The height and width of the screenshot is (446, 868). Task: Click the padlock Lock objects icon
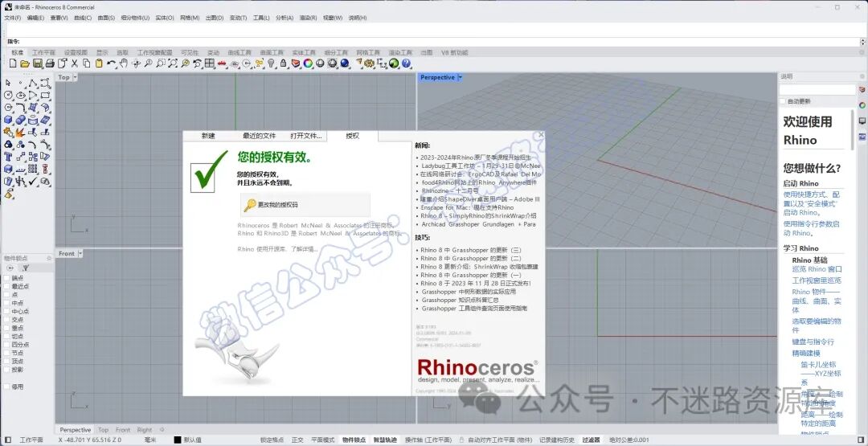pyautogui.click(x=284, y=63)
